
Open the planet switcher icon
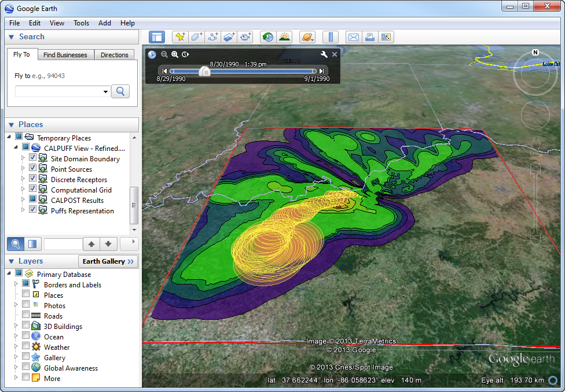(x=307, y=37)
